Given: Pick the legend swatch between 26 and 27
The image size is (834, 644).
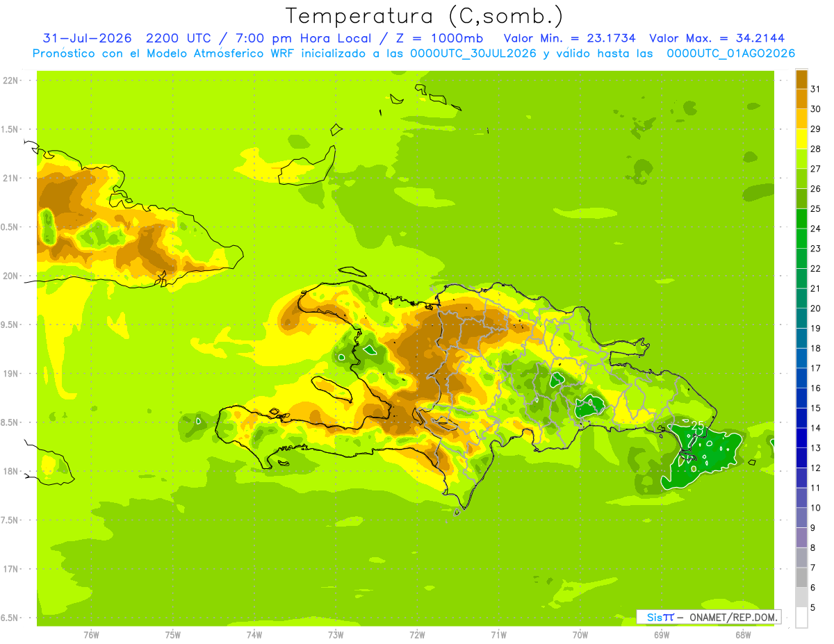Looking at the screenshot, I should pos(801,179).
